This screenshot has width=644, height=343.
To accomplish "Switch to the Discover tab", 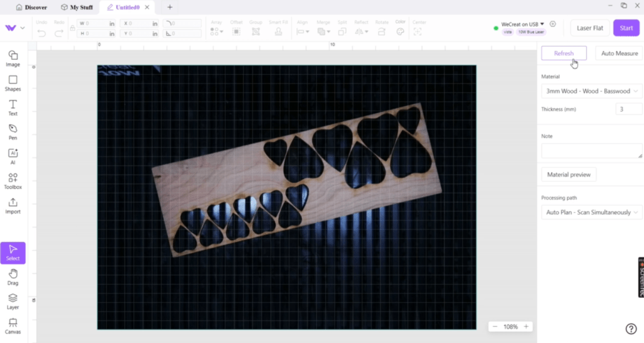I will pos(31,7).
